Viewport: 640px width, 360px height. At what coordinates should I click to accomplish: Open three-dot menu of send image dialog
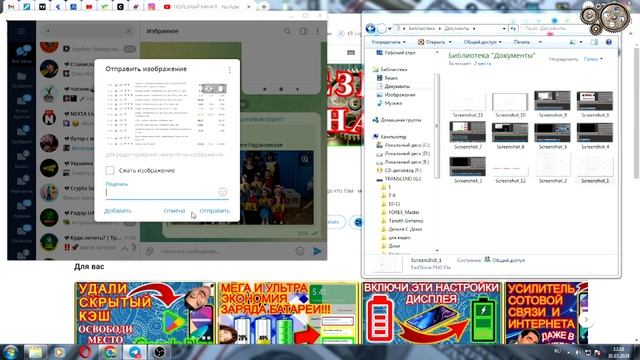[229, 70]
